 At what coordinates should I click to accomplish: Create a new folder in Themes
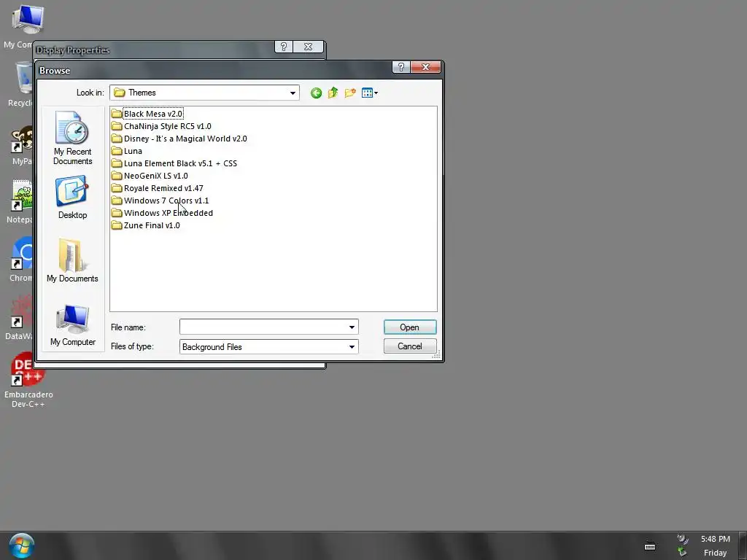click(350, 93)
